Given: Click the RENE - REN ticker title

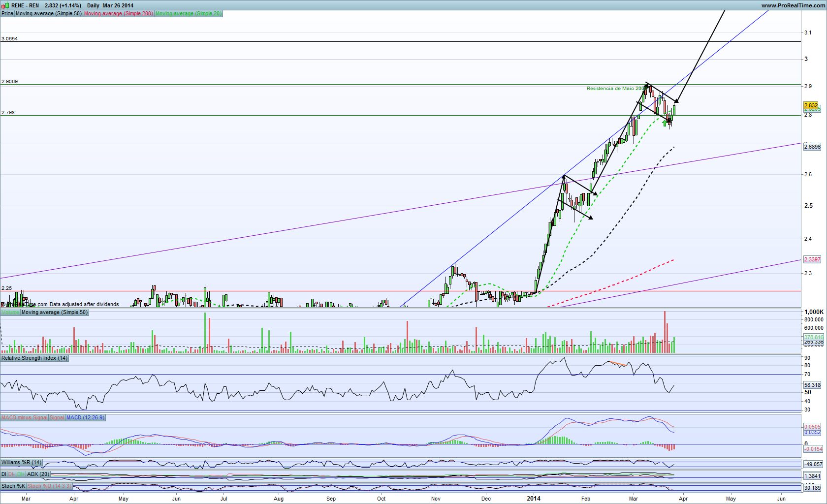Looking at the screenshot, I should [x=25, y=6].
